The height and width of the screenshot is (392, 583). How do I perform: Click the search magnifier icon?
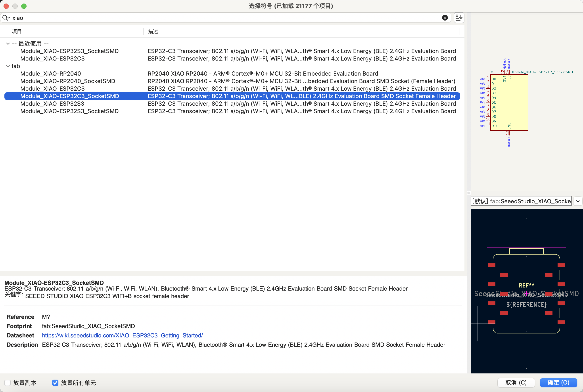6,18
